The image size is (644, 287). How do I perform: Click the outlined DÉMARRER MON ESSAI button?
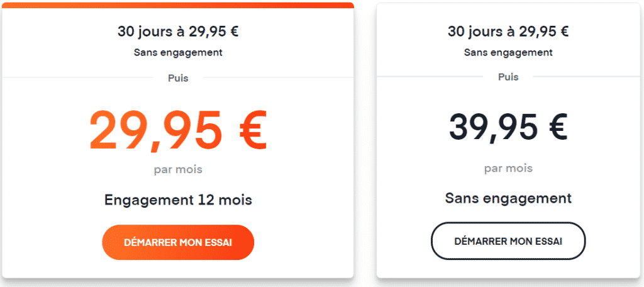[x=508, y=241]
